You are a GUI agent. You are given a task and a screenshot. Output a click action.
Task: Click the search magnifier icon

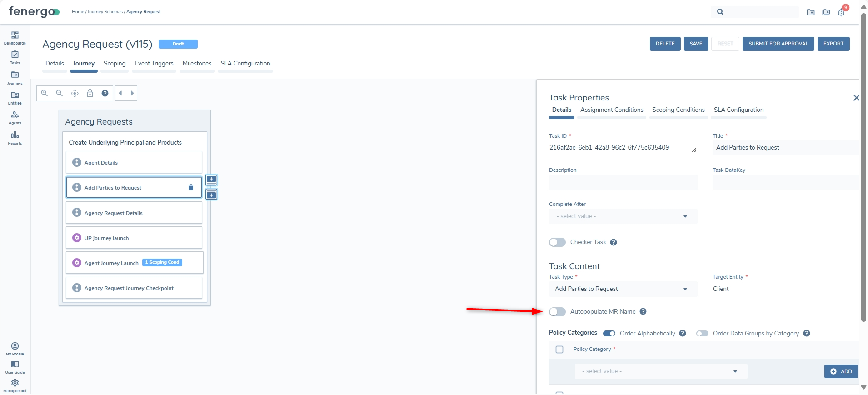click(720, 12)
